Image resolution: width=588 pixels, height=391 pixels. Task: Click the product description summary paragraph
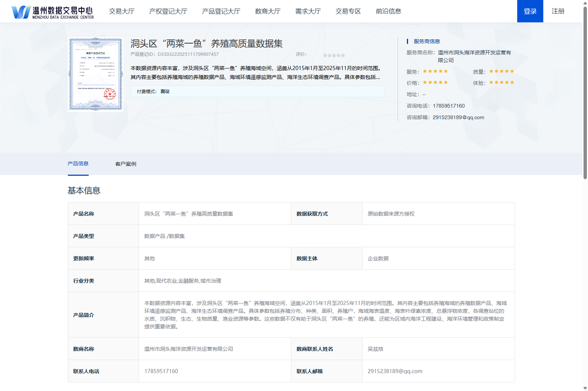click(256, 73)
